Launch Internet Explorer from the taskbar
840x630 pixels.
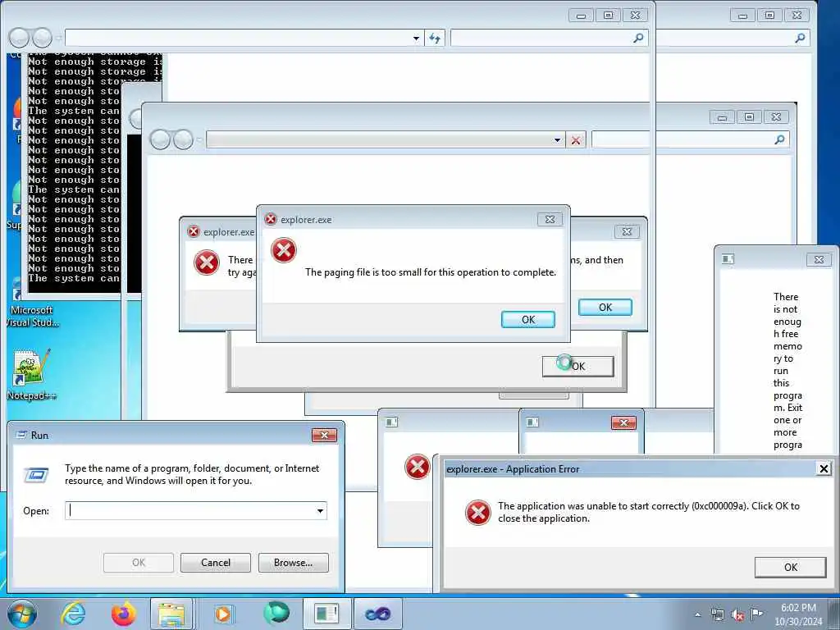pyautogui.click(x=73, y=614)
